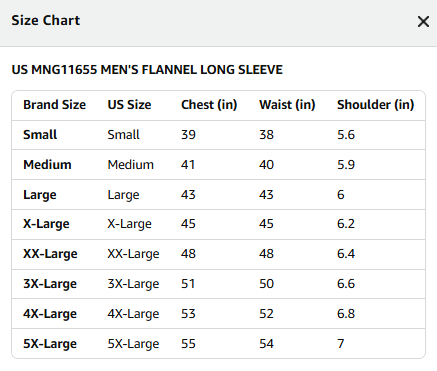
Task: Select the Small brand size row
Action: coord(218,135)
